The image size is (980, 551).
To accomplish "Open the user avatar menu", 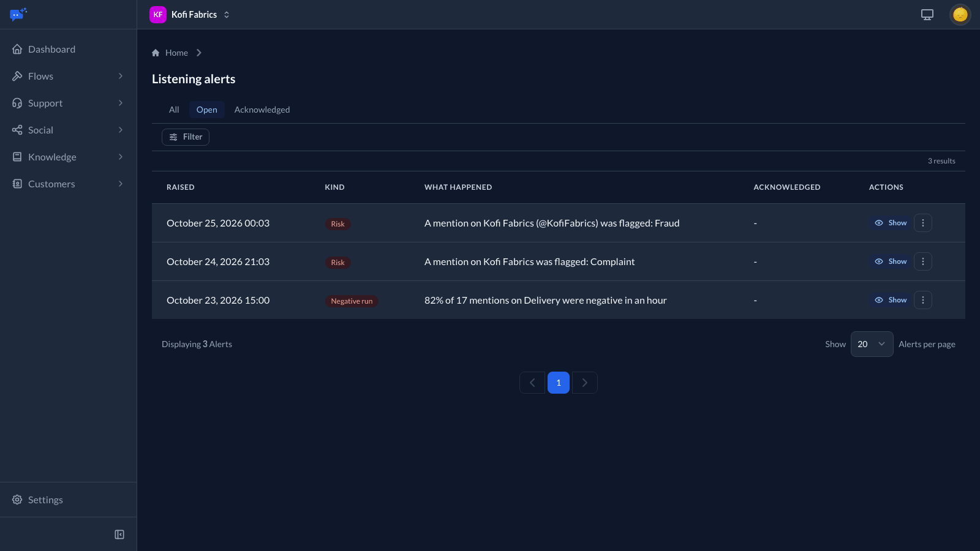I will tap(960, 15).
